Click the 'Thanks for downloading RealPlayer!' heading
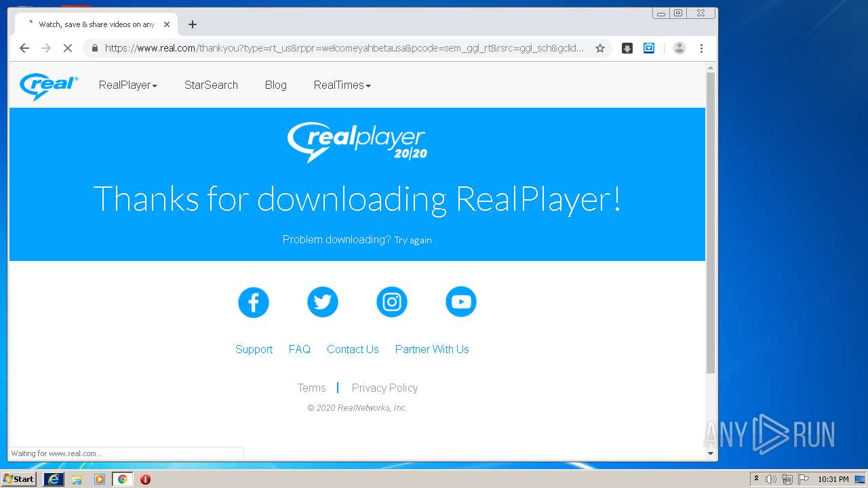The image size is (868, 488). tap(357, 199)
